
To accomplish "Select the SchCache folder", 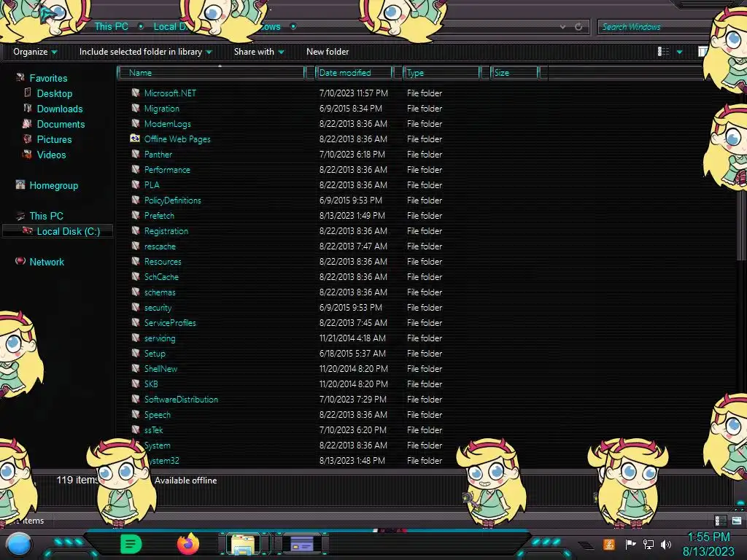I will (x=161, y=276).
